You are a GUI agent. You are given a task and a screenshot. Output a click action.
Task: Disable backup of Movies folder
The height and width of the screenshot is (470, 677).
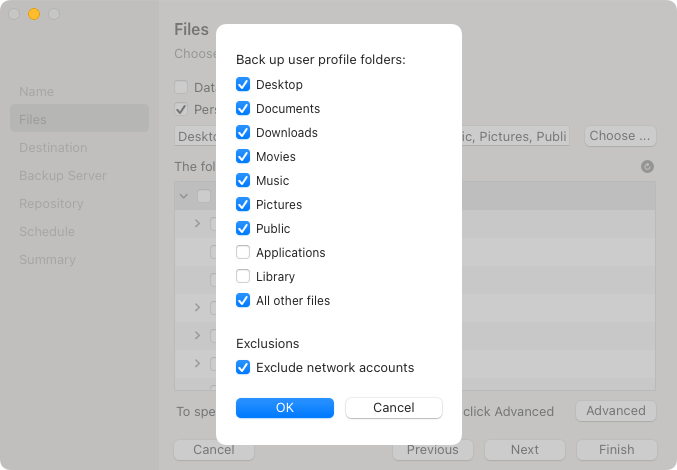[x=243, y=157]
